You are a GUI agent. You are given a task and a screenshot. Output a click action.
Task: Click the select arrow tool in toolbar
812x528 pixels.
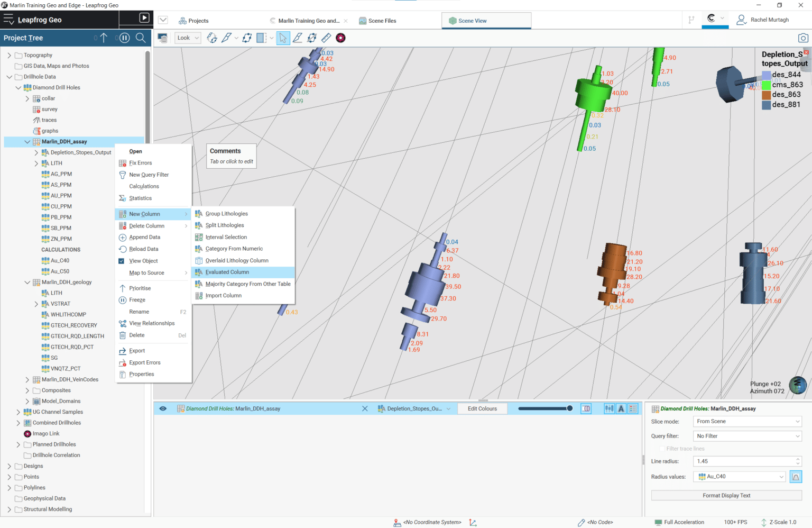click(x=283, y=38)
